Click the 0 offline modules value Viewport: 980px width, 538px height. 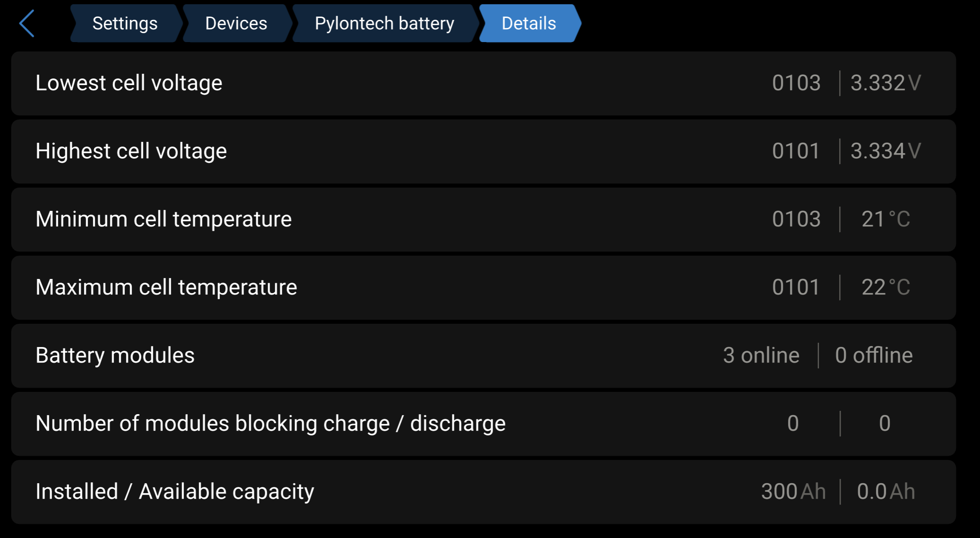tap(874, 356)
